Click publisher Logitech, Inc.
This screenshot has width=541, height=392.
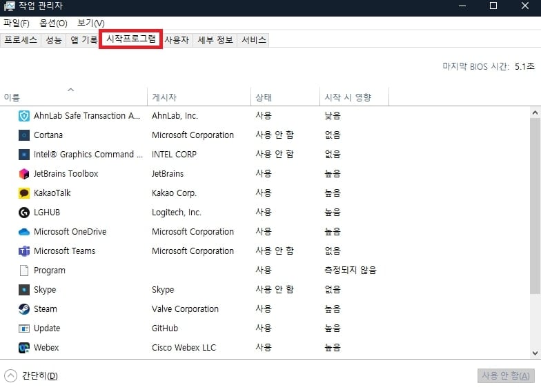(x=177, y=213)
